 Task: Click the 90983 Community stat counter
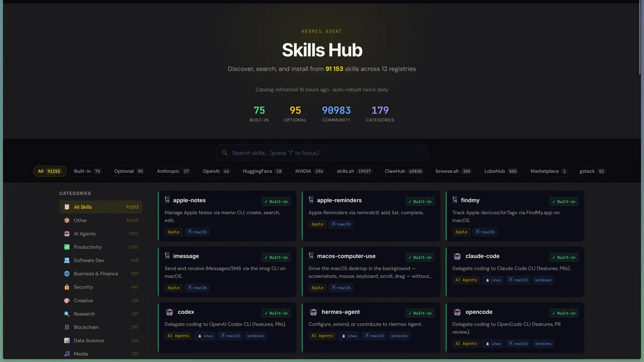(336, 114)
